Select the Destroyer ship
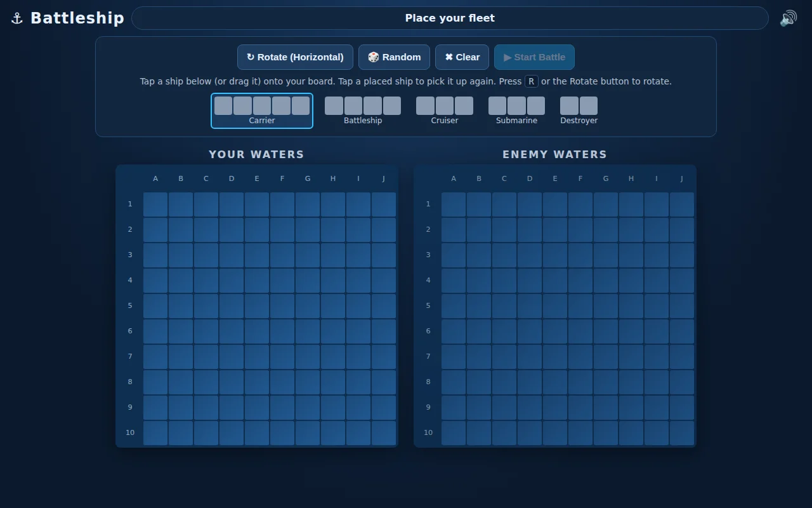 (579, 111)
